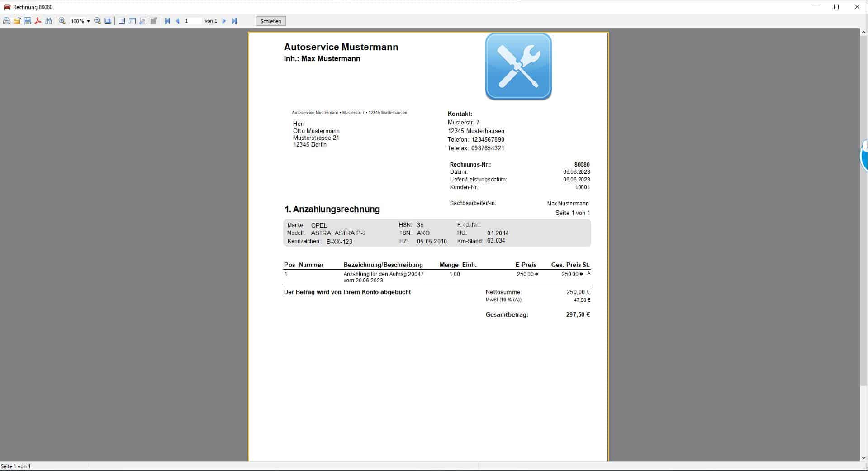868x471 pixels.
Task: Open a report file via the folder icon
Action: (17, 21)
